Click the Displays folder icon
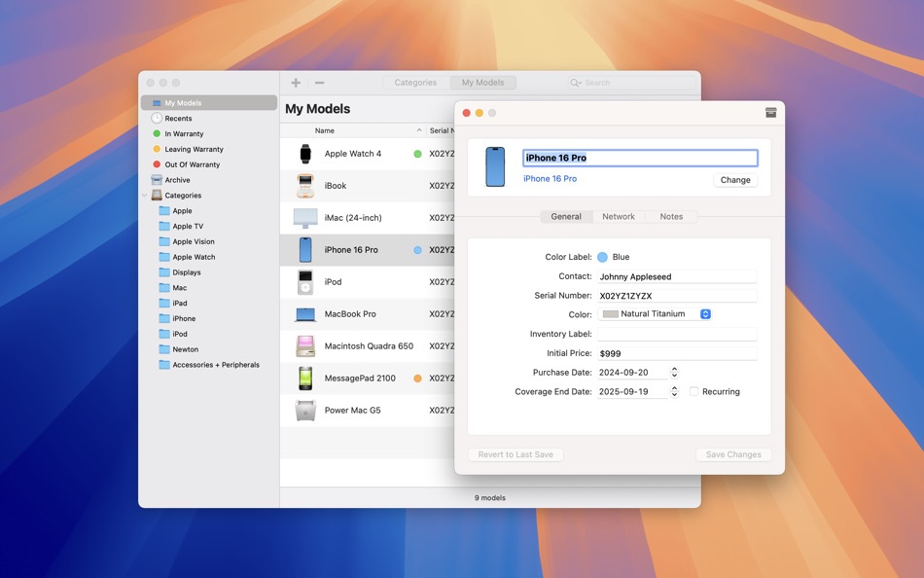924x578 pixels. [164, 271]
